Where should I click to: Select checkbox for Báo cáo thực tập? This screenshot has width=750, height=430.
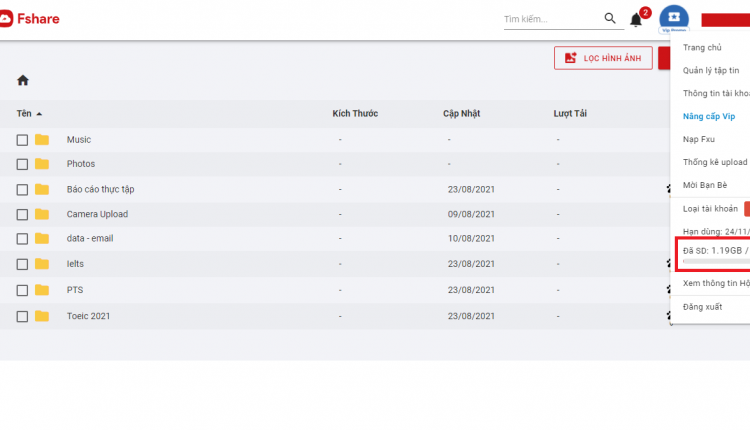pyautogui.click(x=22, y=189)
